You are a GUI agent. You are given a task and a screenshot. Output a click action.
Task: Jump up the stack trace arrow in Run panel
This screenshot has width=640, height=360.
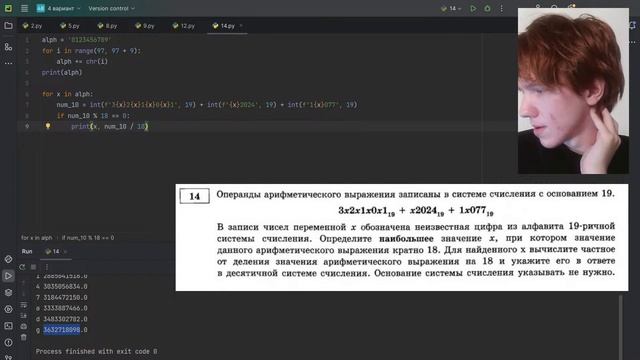pyautogui.click(x=24, y=282)
